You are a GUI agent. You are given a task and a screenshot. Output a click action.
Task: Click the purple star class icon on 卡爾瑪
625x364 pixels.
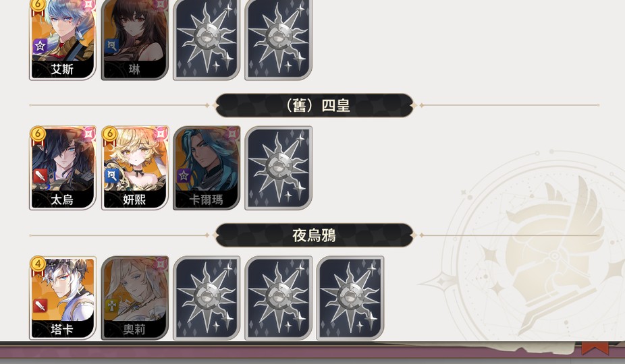point(184,175)
